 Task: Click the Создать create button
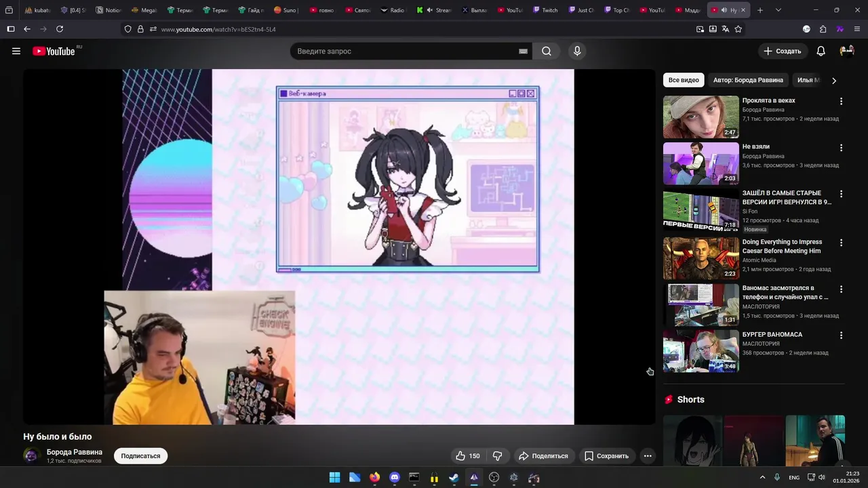pyautogui.click(x=783, y=51)
